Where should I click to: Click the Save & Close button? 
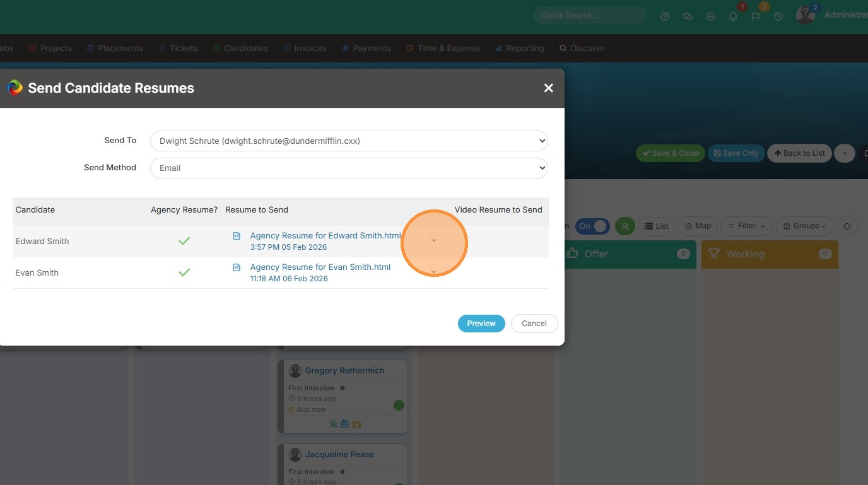(671, 153)
